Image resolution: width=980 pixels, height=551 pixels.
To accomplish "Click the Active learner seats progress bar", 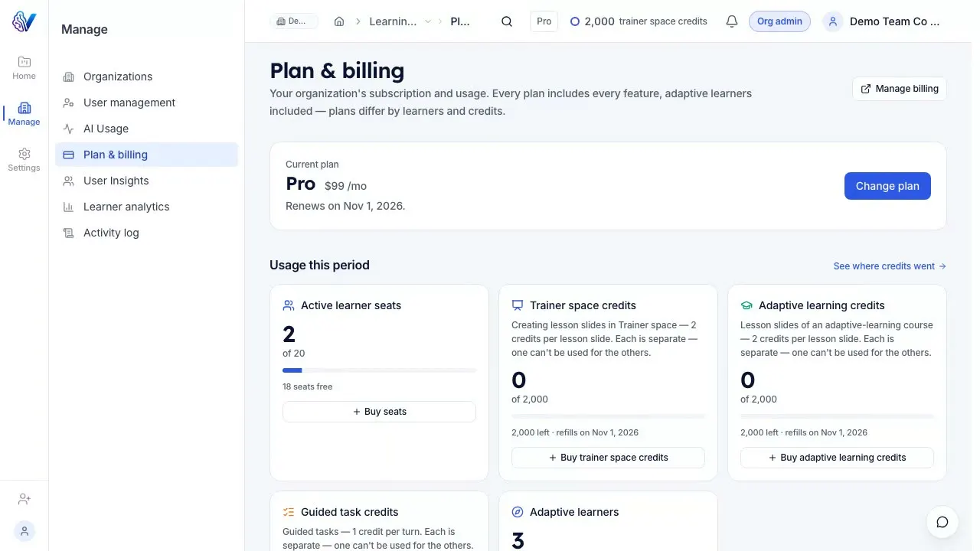I will click(379, 370).
